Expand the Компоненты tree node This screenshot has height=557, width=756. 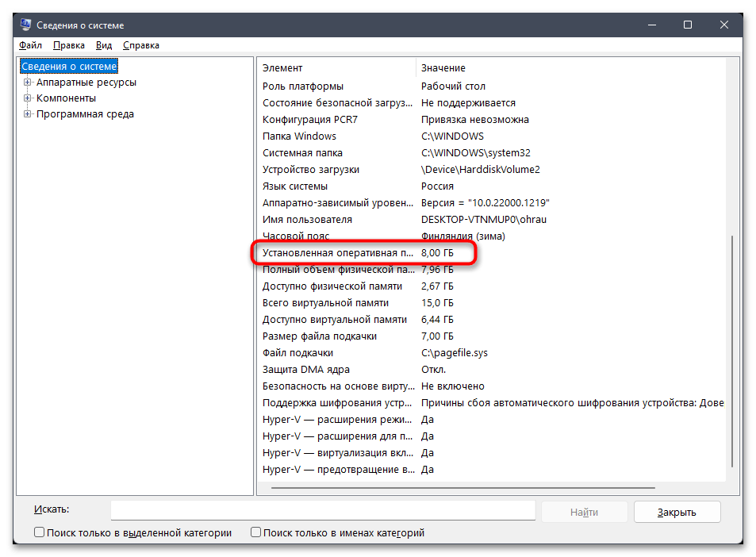click(x=28, y=98)
